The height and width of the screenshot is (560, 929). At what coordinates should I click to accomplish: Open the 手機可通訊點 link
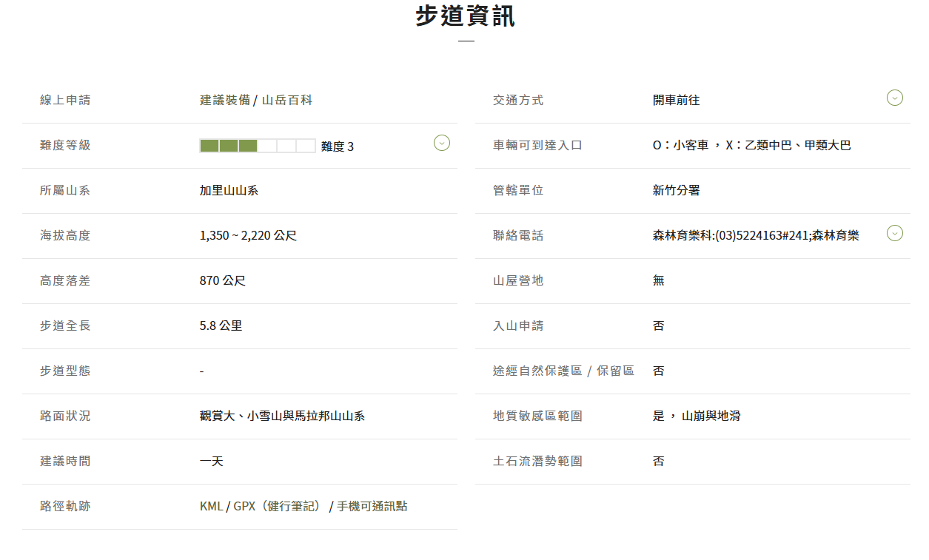pos(372,506)
